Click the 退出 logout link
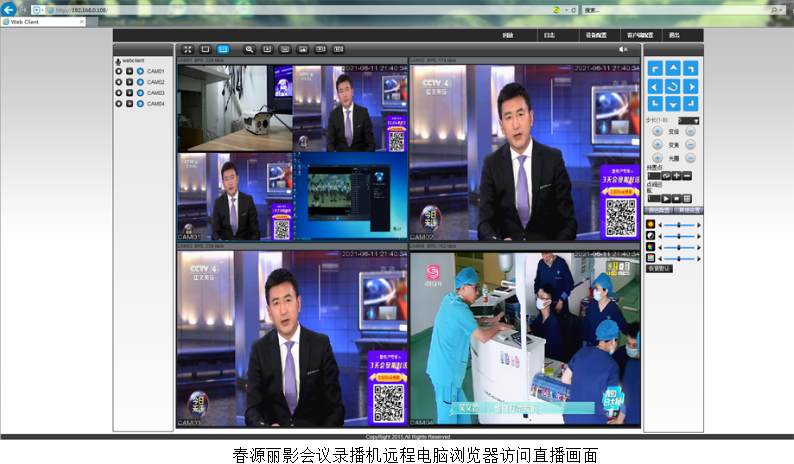This screenshot has width=794, height=464. tap(674, 35)
